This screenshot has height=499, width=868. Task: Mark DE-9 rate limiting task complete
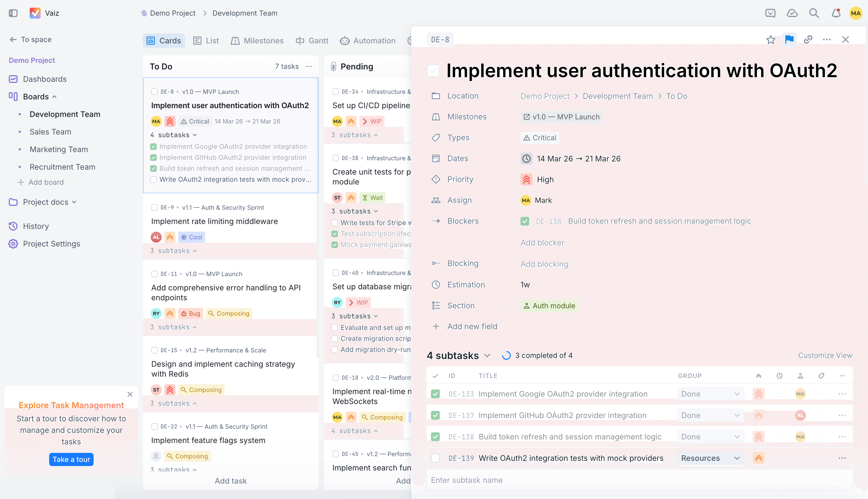tap(154, 207)
